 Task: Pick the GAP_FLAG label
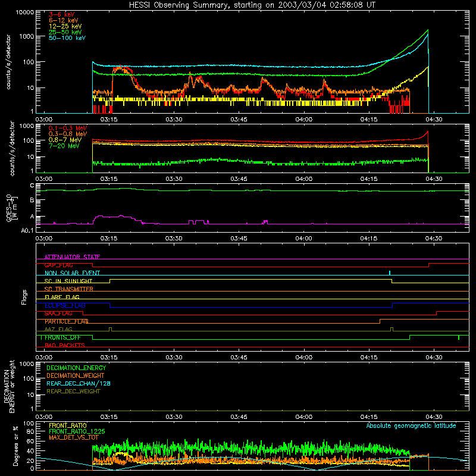pyautogui.click(x=58, y=265)
